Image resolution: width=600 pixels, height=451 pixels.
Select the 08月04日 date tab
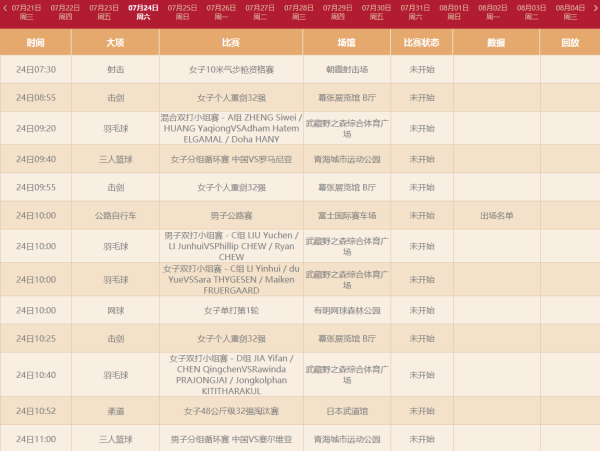pyautogui.click(x=570, y=12)
